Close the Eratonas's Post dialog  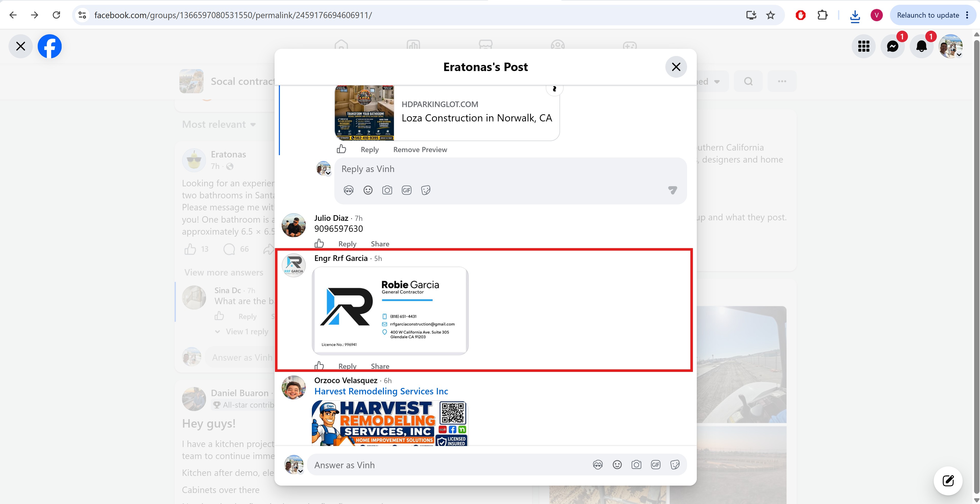pyautogui.click(x=676, y=67)
